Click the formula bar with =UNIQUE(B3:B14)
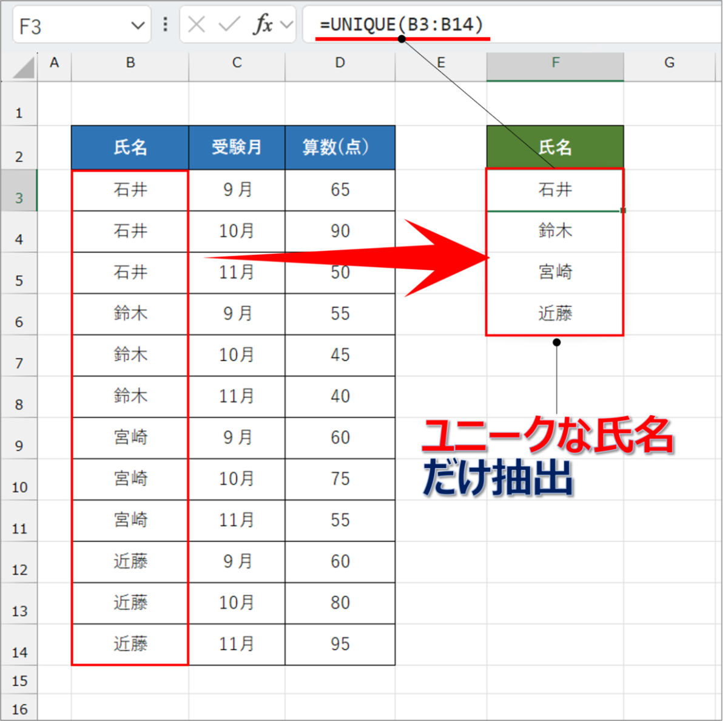The height and width of the screenshot is (721, 728). point(512,25)
